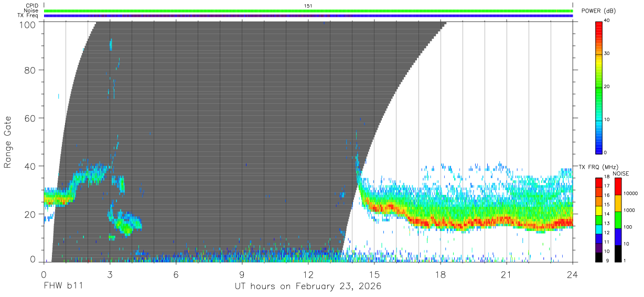Viewport: 644px width, 297px height.
Task: Click red swatch atop TX FRQ legend
Action: tap(599, 182)
